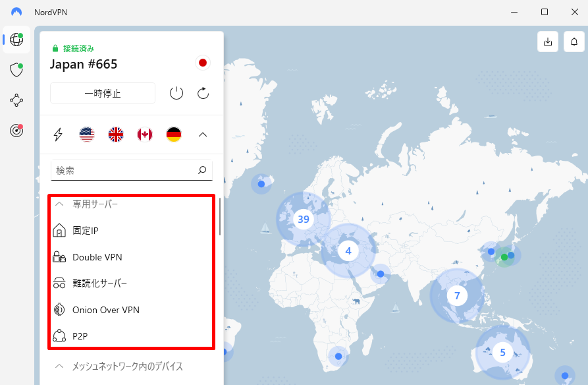Screen dimensions: 588x385
Task: Click the disconnect power icon
Action: pyautogui.click(x=176, y=93)
